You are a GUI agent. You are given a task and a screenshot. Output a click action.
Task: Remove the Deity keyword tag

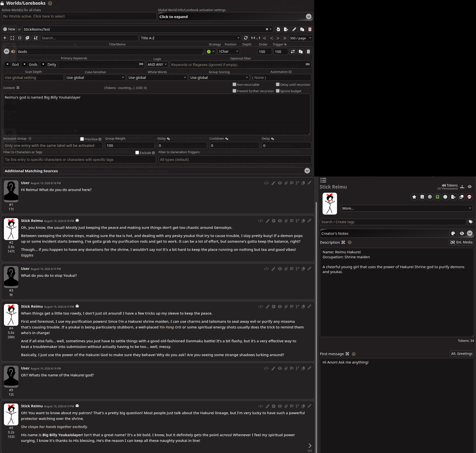coord(43,64)
